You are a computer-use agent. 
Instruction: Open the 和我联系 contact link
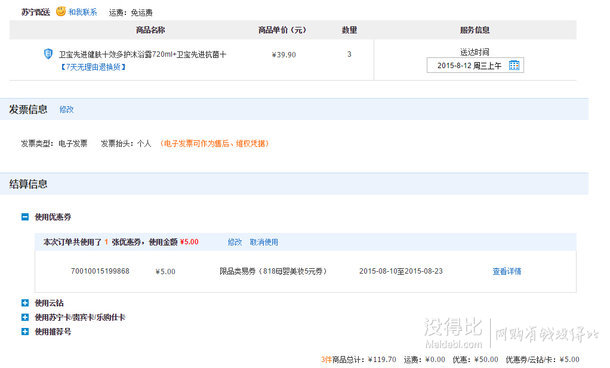click(x=82, y=12)
